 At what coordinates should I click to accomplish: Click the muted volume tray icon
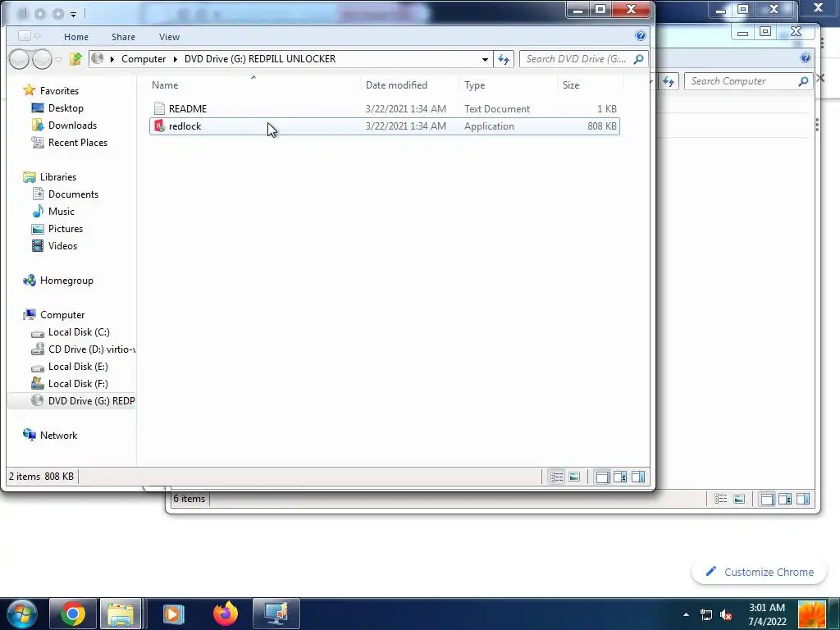tap(727, 615)
